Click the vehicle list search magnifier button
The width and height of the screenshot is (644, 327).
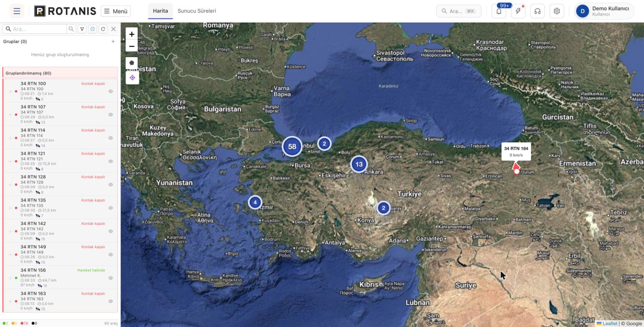pos(71,29)
